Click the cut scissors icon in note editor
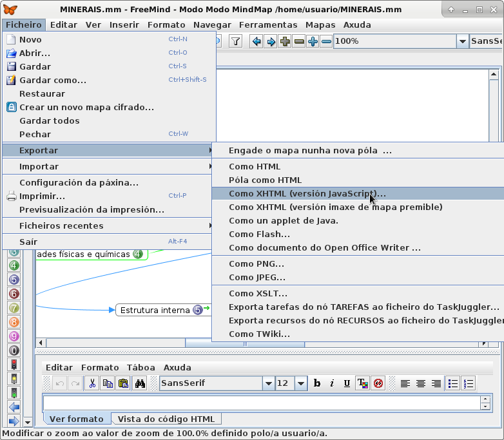The height and width of the screenshot is (440, 504). 92,383
